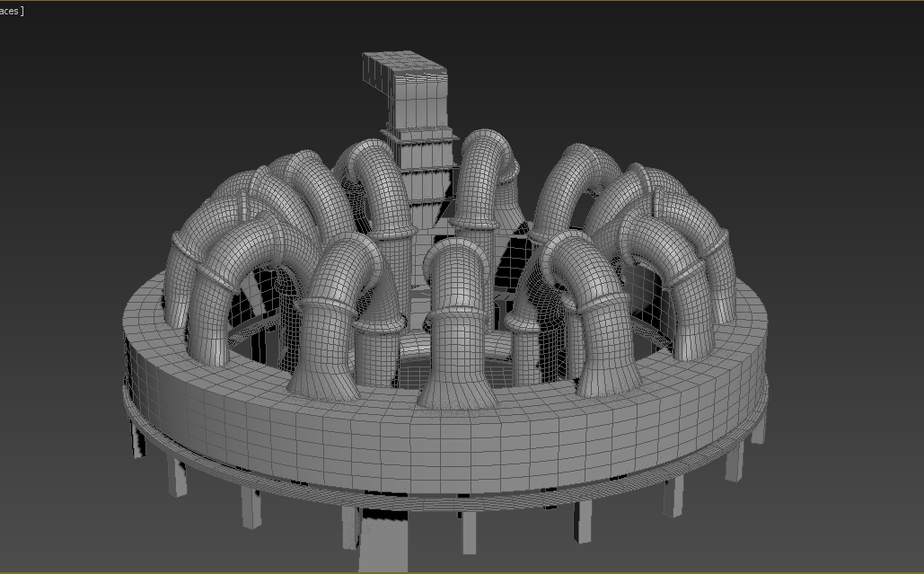Screen dimensions: 924x574
Task: Click the Edged Faces viewport label
Action: (11, 8)
